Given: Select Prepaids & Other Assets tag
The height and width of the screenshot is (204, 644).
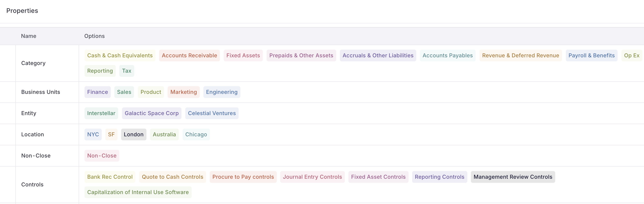Looking at the screenshot, I should tap(301, 56).
